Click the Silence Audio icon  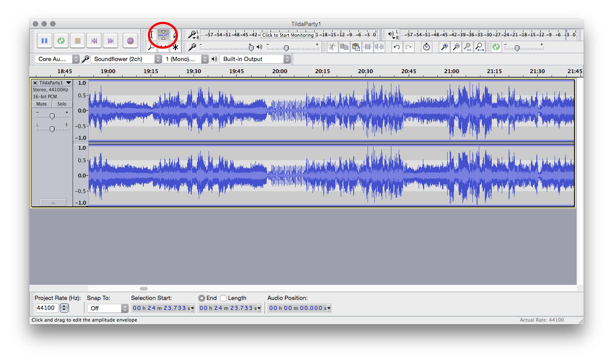click(x=379, y=47)
